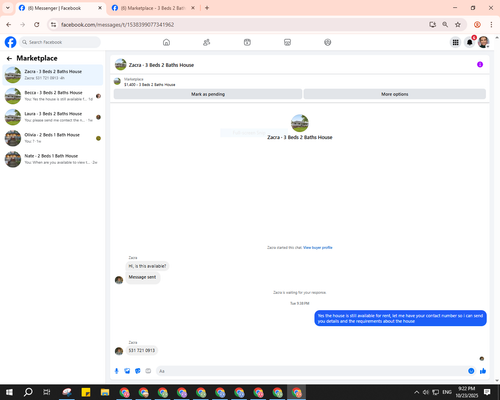Go back using Marketplace arrow

pos(9,59)
